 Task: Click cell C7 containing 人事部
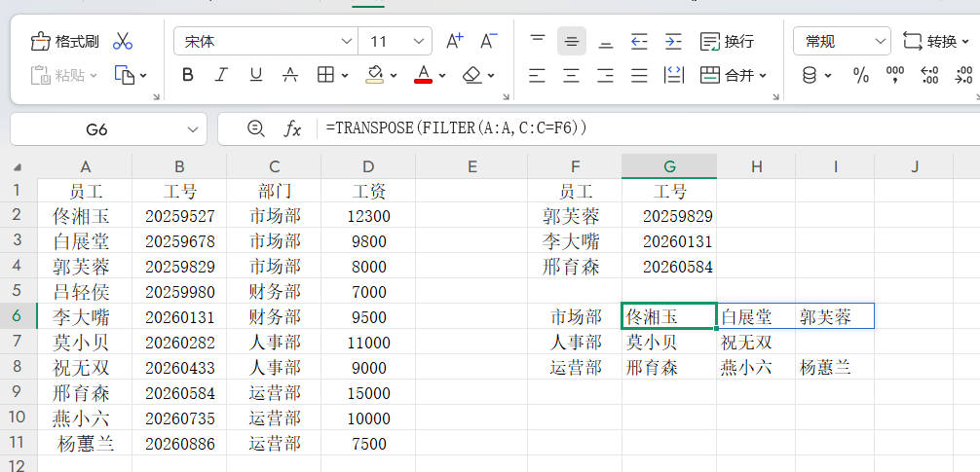click(x=274, y=343)
